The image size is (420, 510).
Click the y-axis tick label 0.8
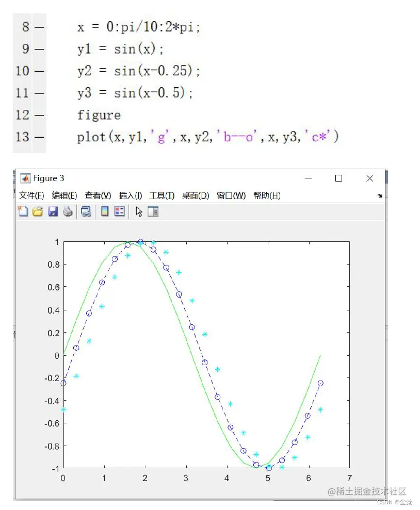(54, 265)
